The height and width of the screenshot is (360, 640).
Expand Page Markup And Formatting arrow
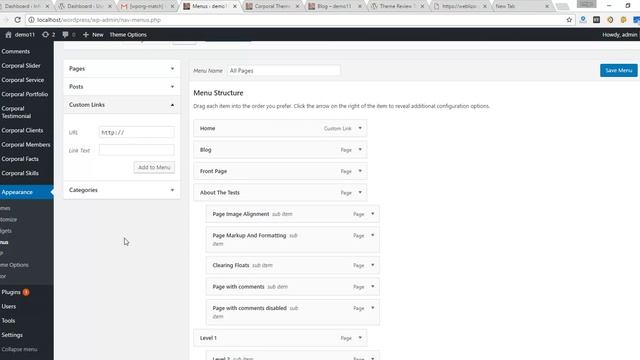click(x=373, y=235)
